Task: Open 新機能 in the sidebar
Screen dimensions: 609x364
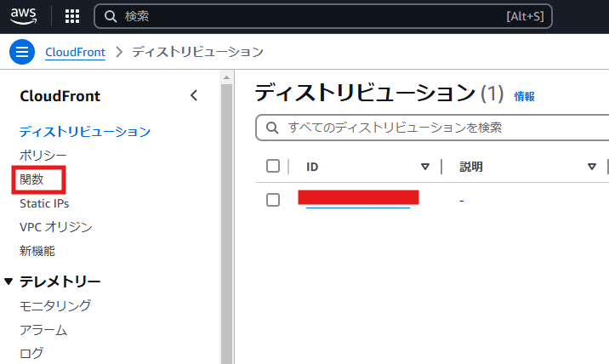Action: click(x=37, y=251)
